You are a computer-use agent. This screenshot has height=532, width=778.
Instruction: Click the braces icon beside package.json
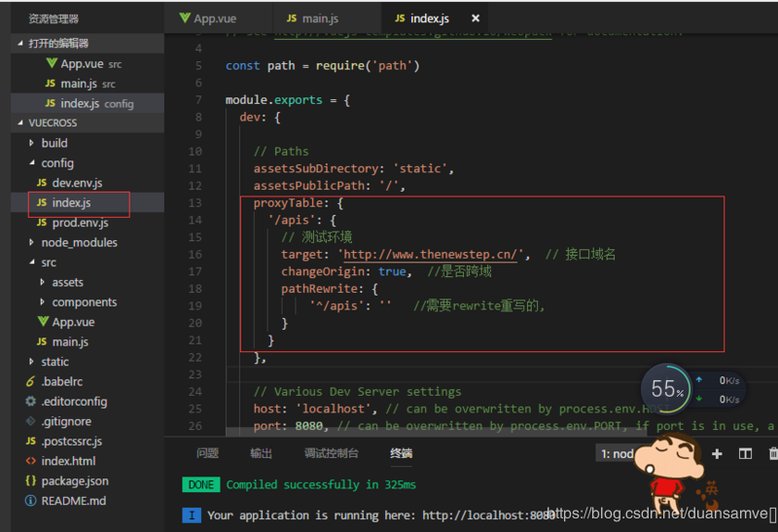(x=31, y=480)
